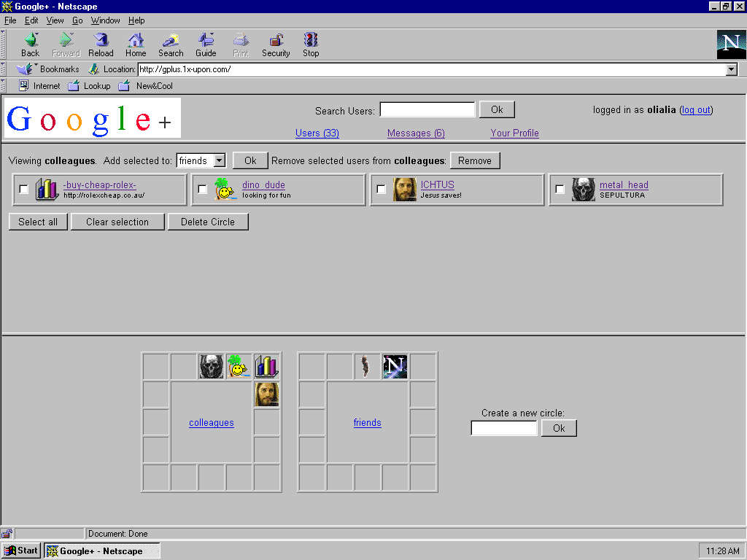
Task: Click the Search Users text field
Action: pyautogui.click(x=427, y=109)
